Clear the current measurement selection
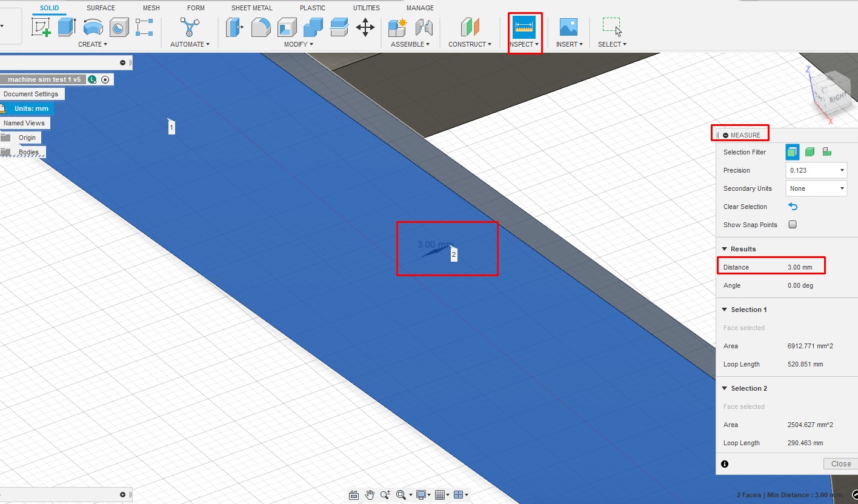Image resolution: width=858 pixels, height=504 pixels. click(792, 206)
